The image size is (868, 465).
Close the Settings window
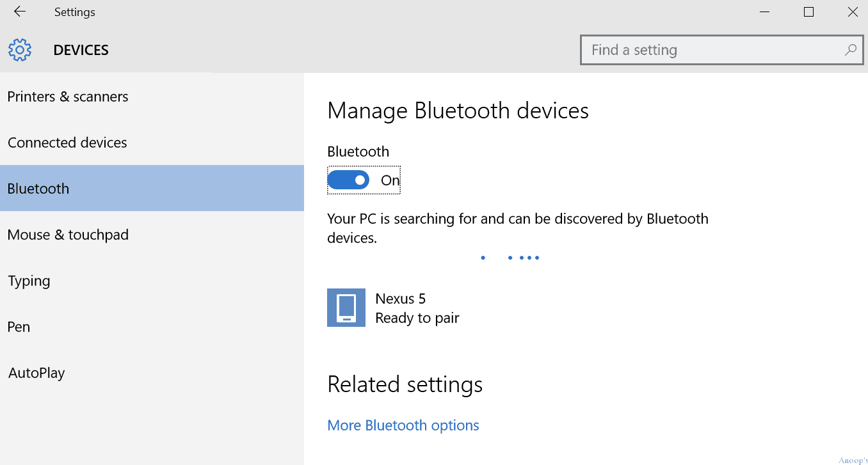pyautogui.click(x=852, y=12)
